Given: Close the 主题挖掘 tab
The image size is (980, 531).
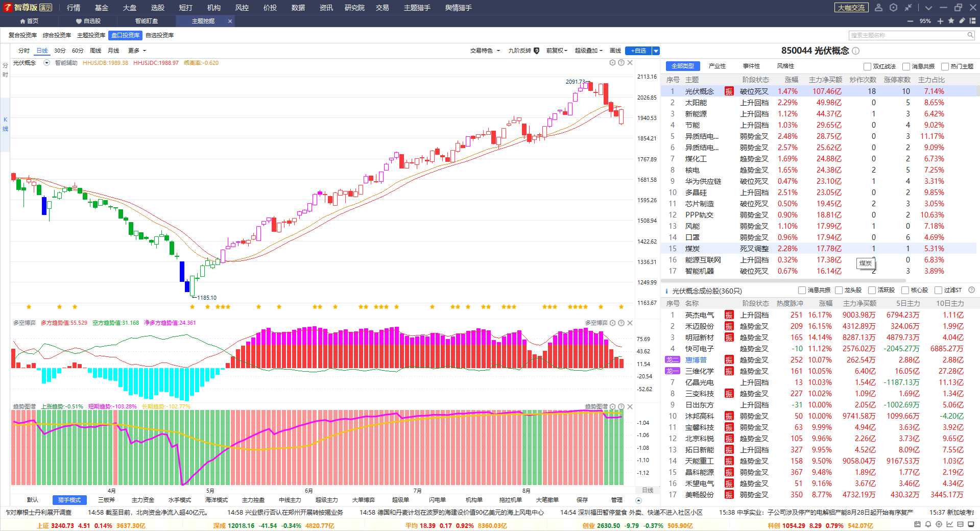Looking at the screenshot, I should (230, 21).
